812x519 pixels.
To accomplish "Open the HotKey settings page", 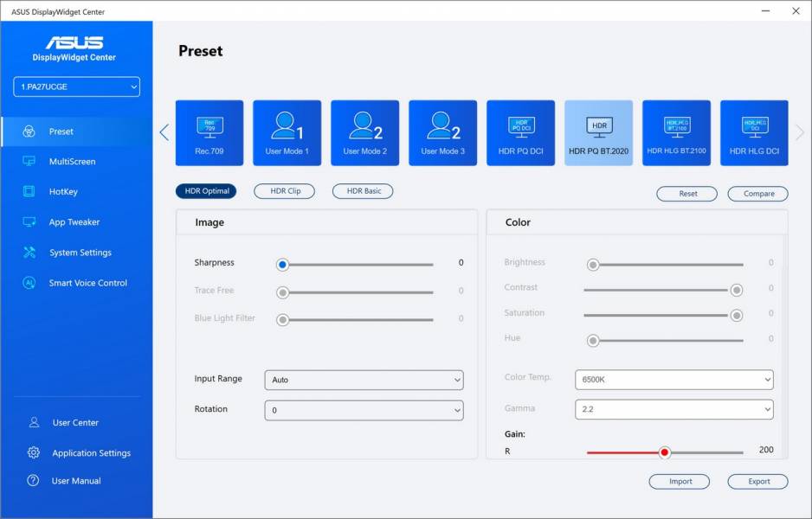I will 63,192.
